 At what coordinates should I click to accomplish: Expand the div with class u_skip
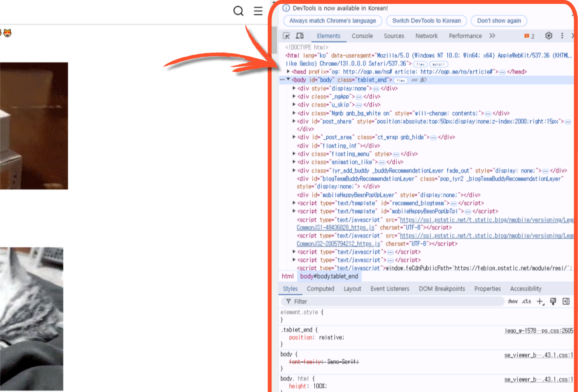coord(294,105)
